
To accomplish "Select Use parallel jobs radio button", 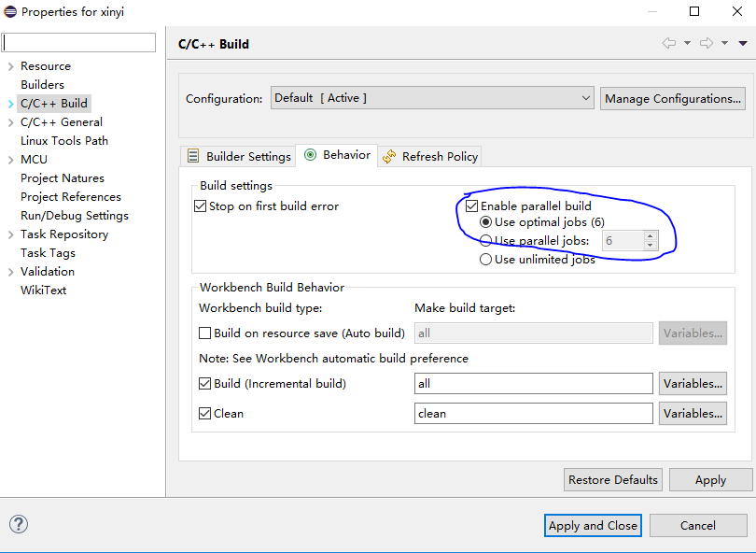I will click(x=485, y=241).
